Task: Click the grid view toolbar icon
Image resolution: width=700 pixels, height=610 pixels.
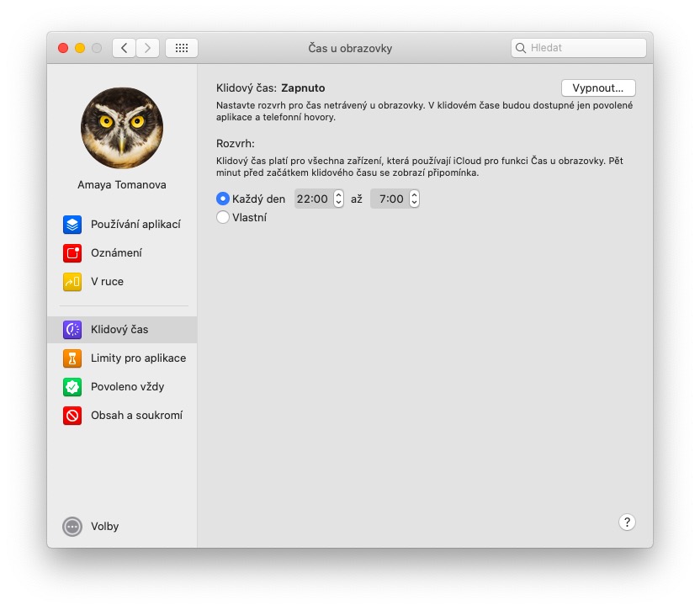Action: tap(181, 48)
